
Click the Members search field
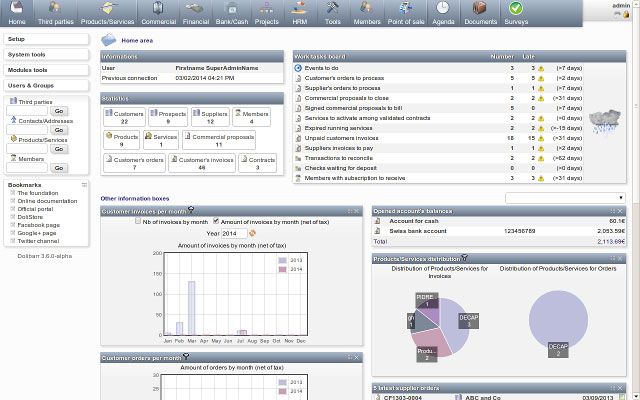click(27, 168)
